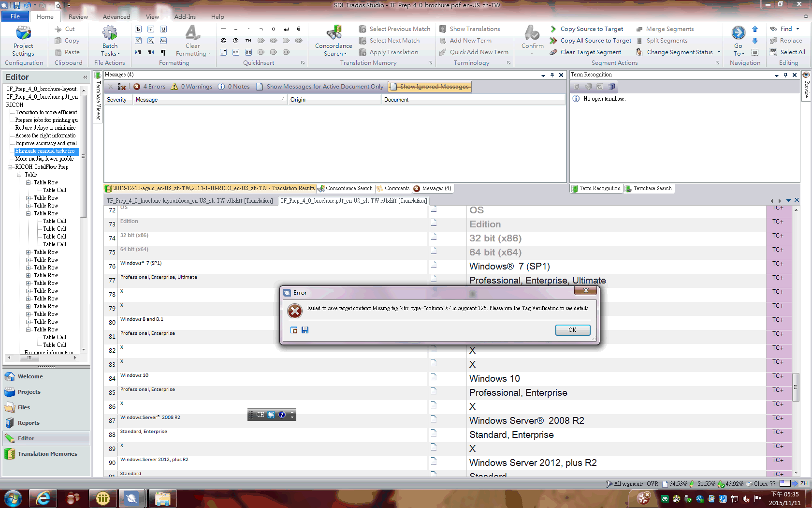Switch to Termbase Search tab
Viewport: 812px width, 508px height.
(x=648, y=189)
